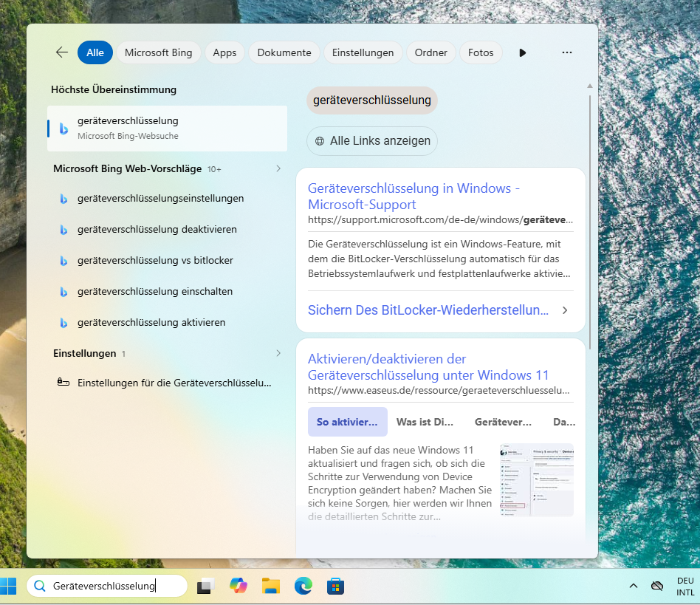The width and height of the screenshot is (700, 605).
Task: Click the device encryption settings lock icon
Action: coord(64,382)
